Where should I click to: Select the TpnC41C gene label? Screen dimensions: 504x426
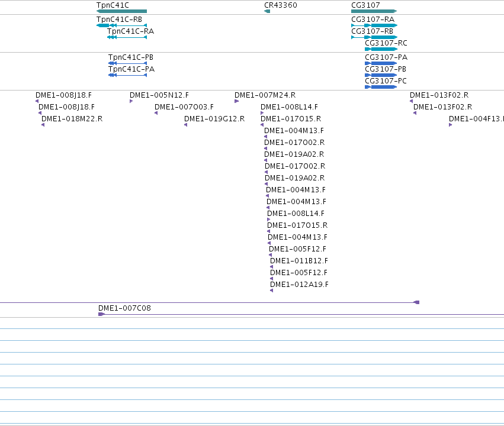(x=113, y=5)
